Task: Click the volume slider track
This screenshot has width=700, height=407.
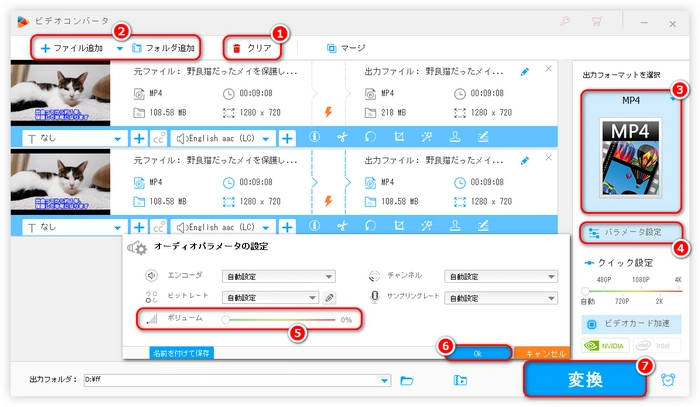Action: pyautogui.click(x=280, y=320)
